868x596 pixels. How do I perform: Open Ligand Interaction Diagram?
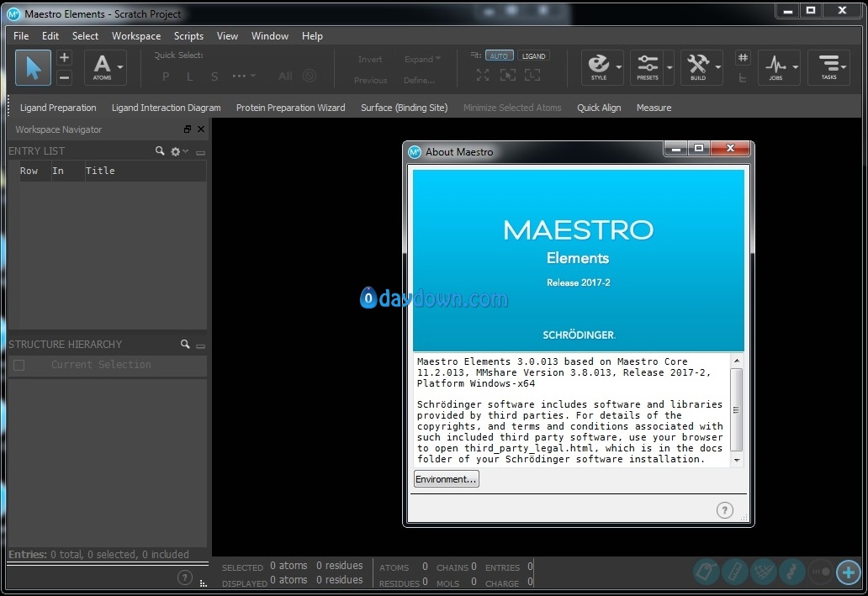coord(166,108)
